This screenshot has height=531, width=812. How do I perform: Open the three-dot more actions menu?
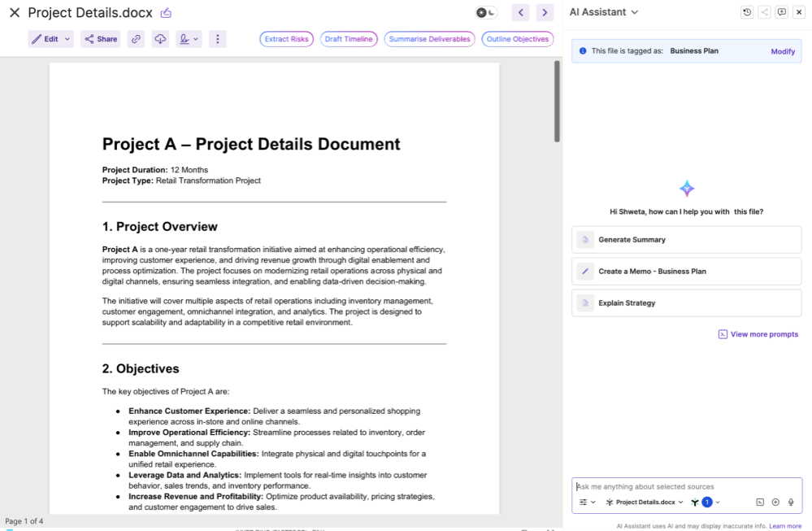[x=218, y=39]
